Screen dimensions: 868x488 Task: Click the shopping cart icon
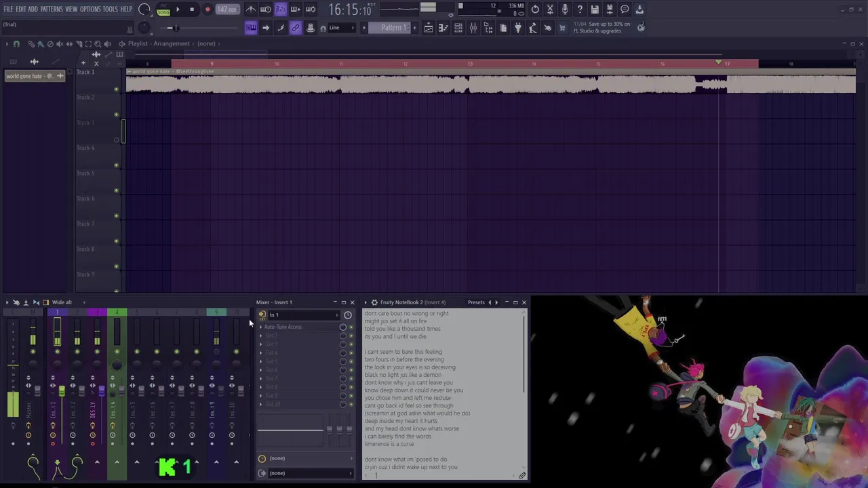(562, 28)
